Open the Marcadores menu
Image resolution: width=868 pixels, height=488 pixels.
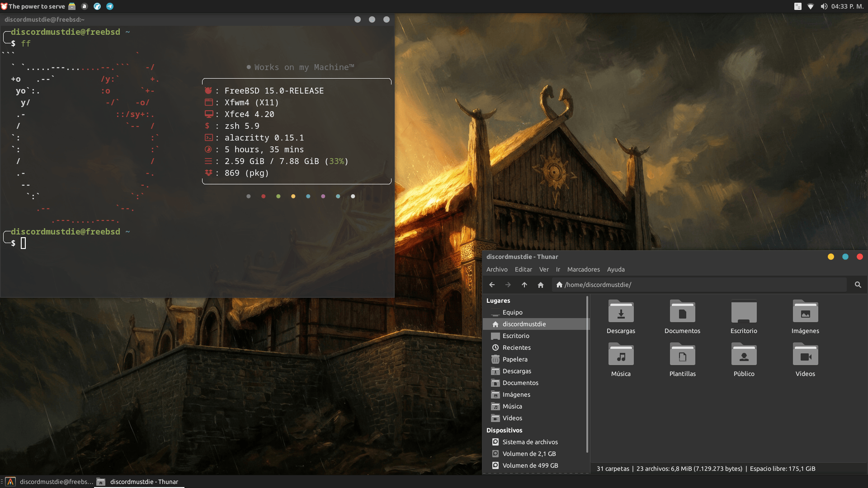point(583,269)
